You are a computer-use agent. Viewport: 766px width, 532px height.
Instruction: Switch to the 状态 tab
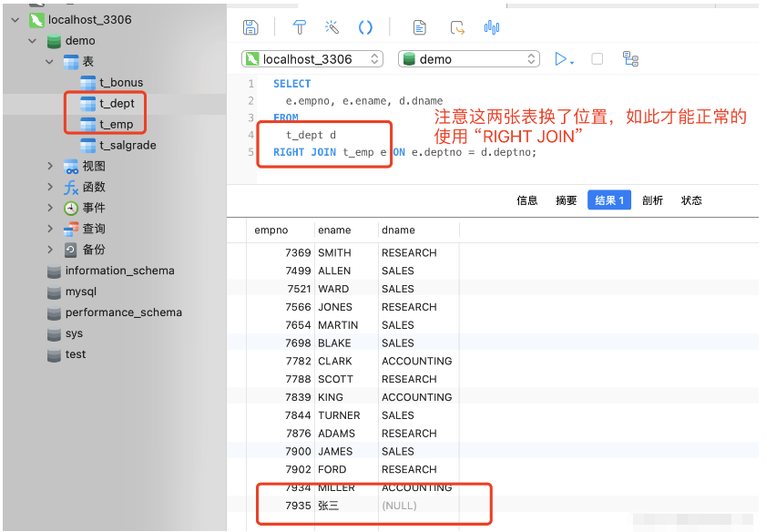(x=691, y=200)
